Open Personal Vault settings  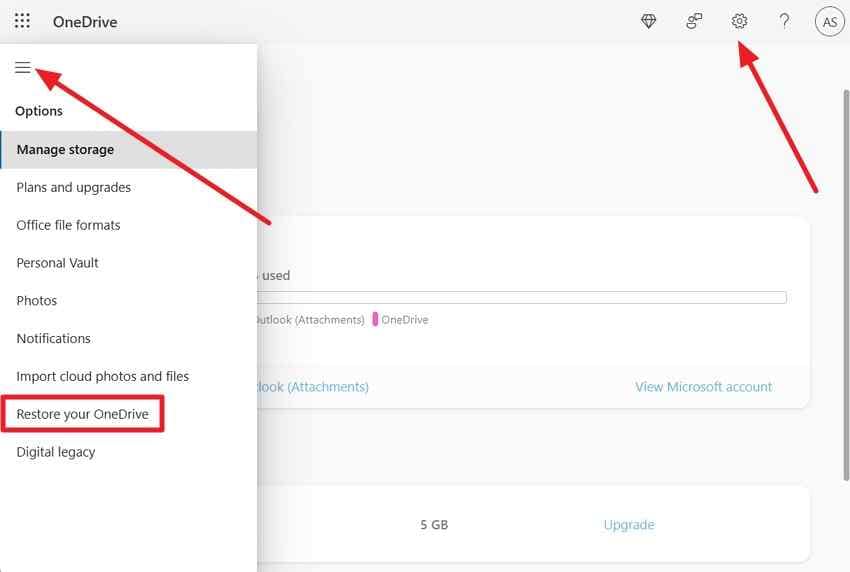(57, 263)
